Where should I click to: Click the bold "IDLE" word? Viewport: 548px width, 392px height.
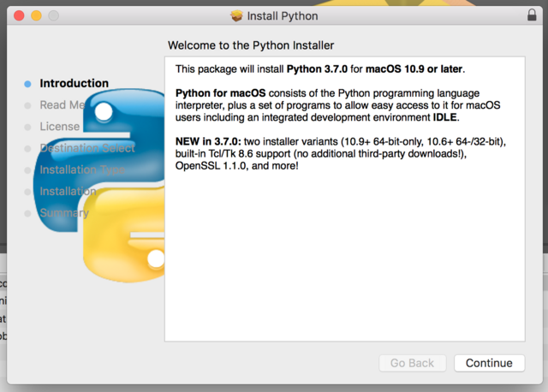coord(444,117)
